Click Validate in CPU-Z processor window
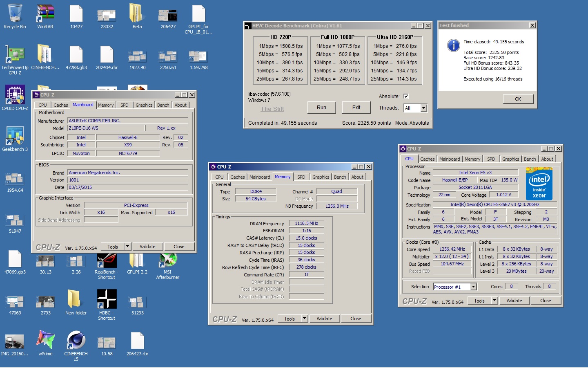The width and height of the screenshot is (588, 368). click(x=514, y=301)
